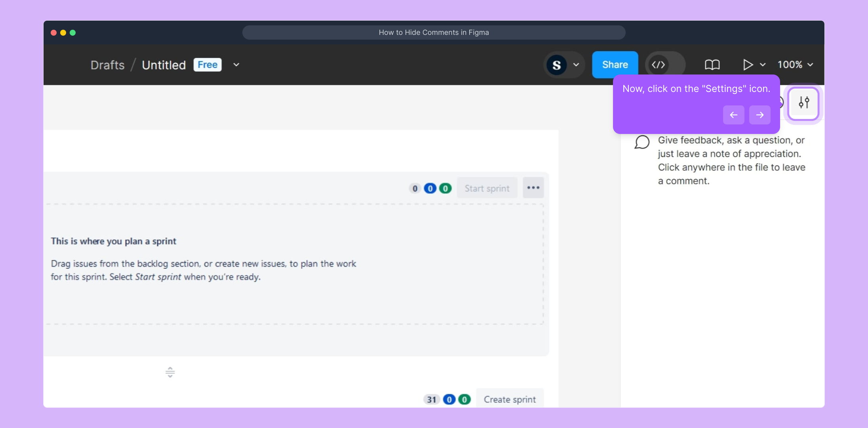This screenshot has width=868, height=428.
Task: Expand the file name chevron menu
Action: point(236,65)
